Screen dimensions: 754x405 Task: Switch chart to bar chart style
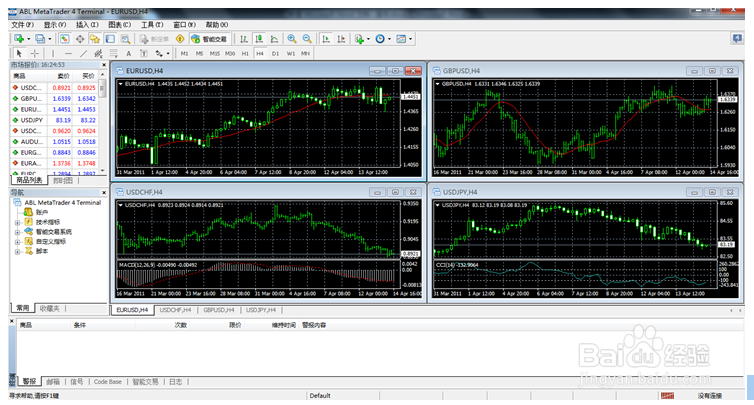pos(244,39)
